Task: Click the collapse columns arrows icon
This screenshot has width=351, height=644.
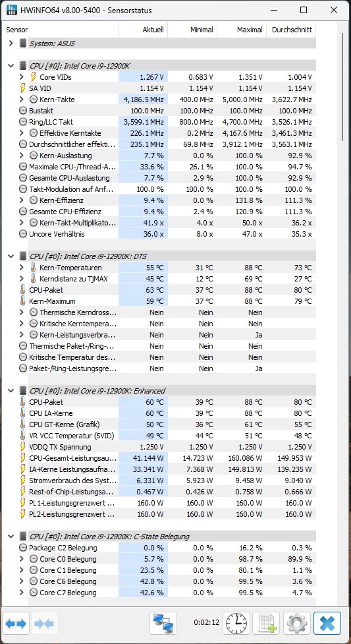Action: (45, 624)
